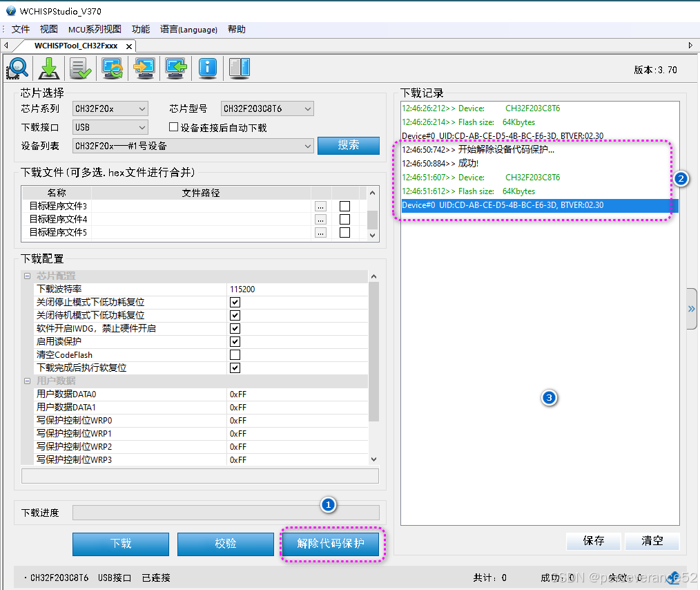The height and width of the screenshot is (590, 700).
Task: Browse for 目标程序文件5 with ellipsis button
Action: pos(320,233)
